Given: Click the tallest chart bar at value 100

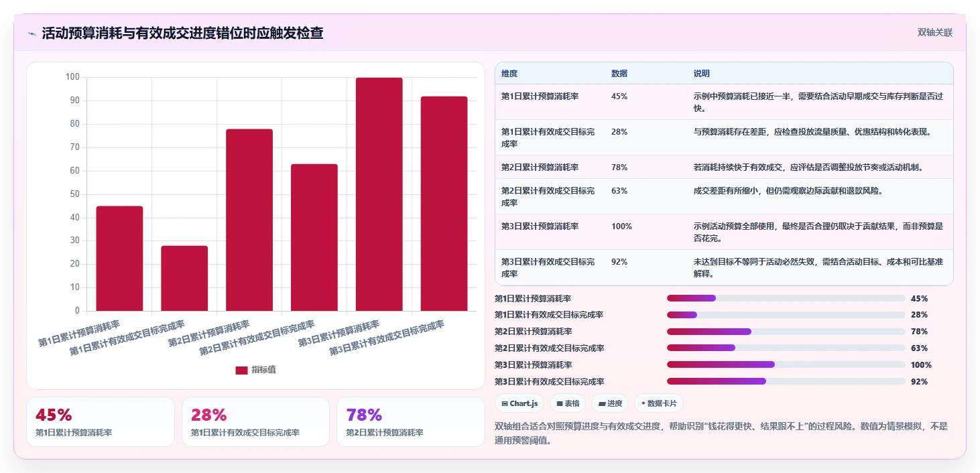Looking at the screenshot, I should tap(379, 194).
